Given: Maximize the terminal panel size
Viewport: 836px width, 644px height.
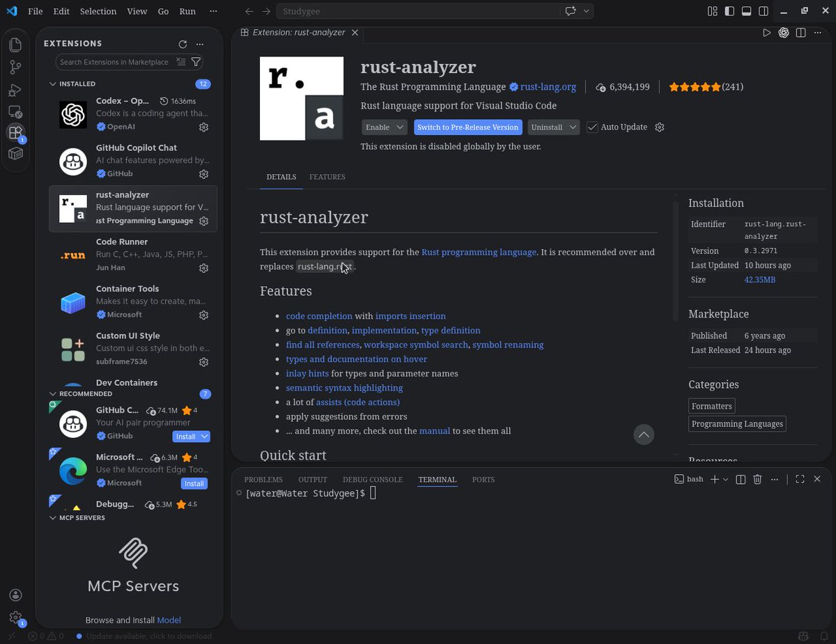Looking at the screenshot, I should point(800,479).
